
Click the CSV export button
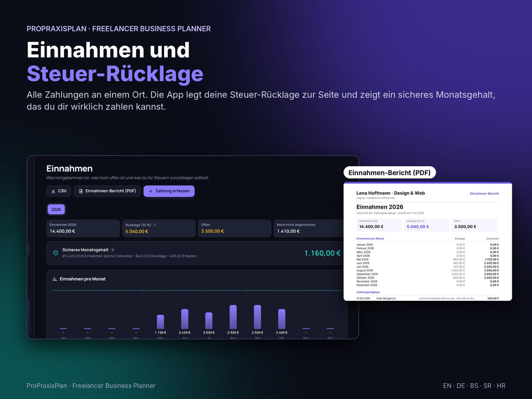pyautogui.click(x=59, y=191)
